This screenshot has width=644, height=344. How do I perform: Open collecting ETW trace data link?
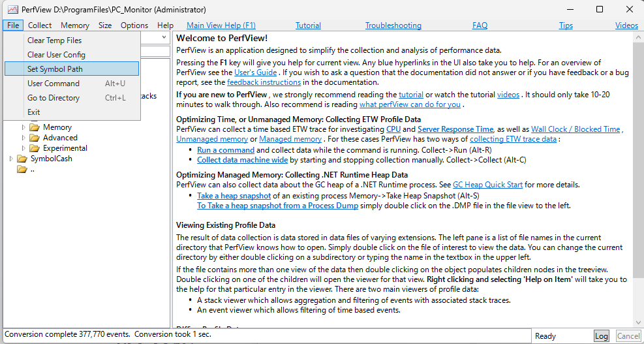[x=513, y=139]
